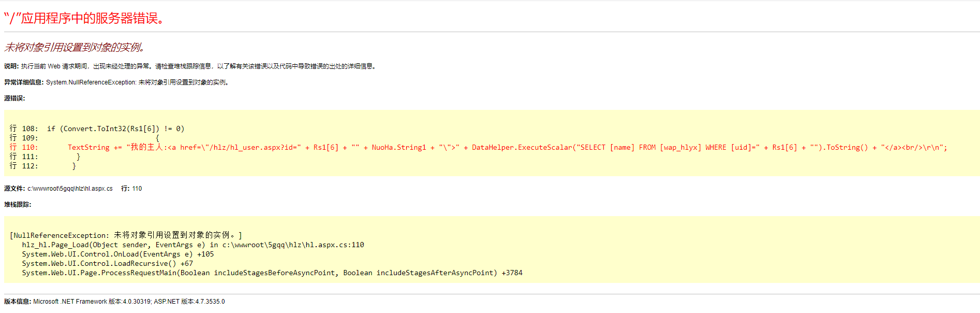Click DataHelper.ExecuteScalar in the red code line
The width and height of the screenshot is (980, 313).
click(x=522, y=148)
